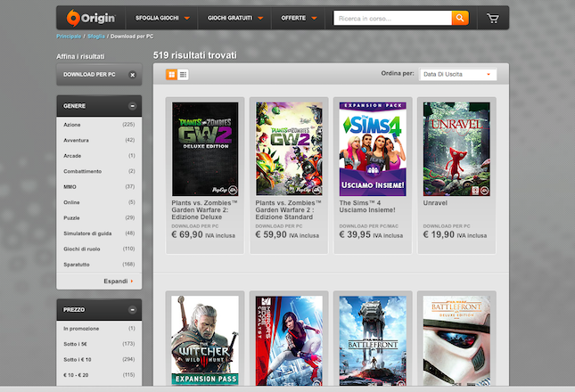This screenshot has width=575, height=392.
Task: Remove the Download per PC filter
Action: (x=132, y=75)
